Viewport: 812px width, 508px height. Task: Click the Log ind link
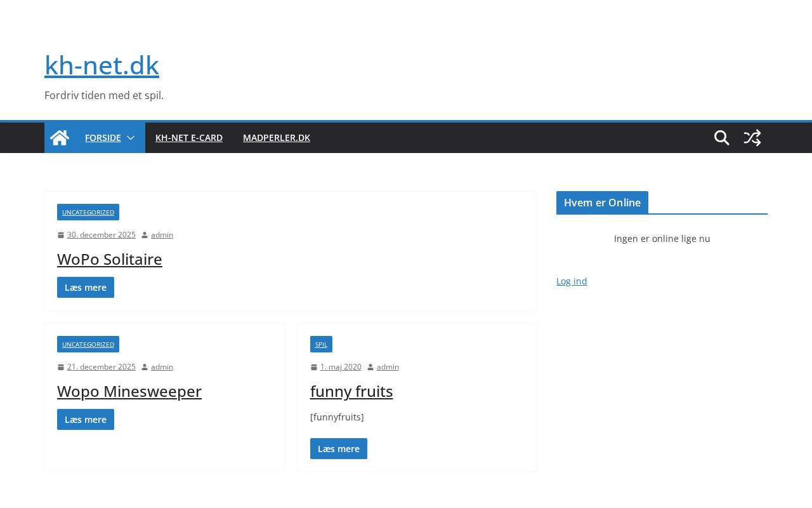coord(572,281)
